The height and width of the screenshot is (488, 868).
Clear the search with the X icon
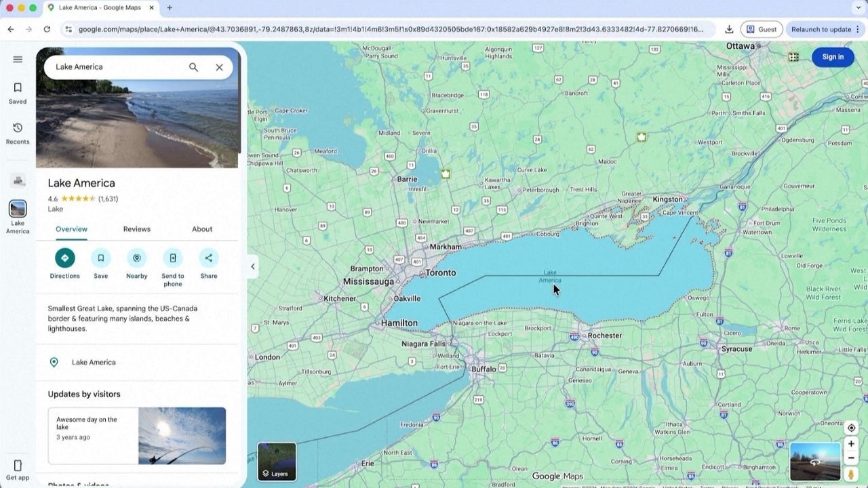pos(219,67)
